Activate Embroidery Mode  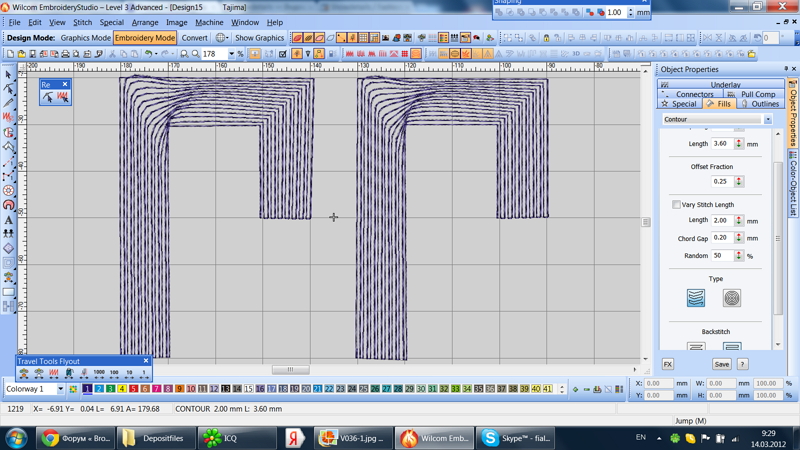145,38
